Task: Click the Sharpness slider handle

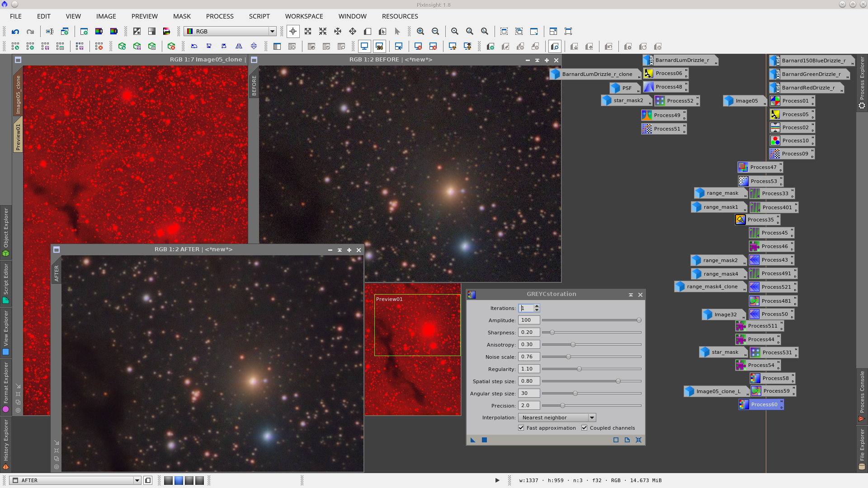Action: 552,333
